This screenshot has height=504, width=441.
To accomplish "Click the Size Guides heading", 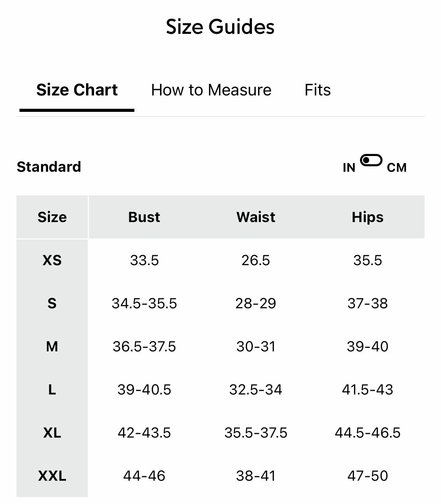I will [x=220, y=27].
